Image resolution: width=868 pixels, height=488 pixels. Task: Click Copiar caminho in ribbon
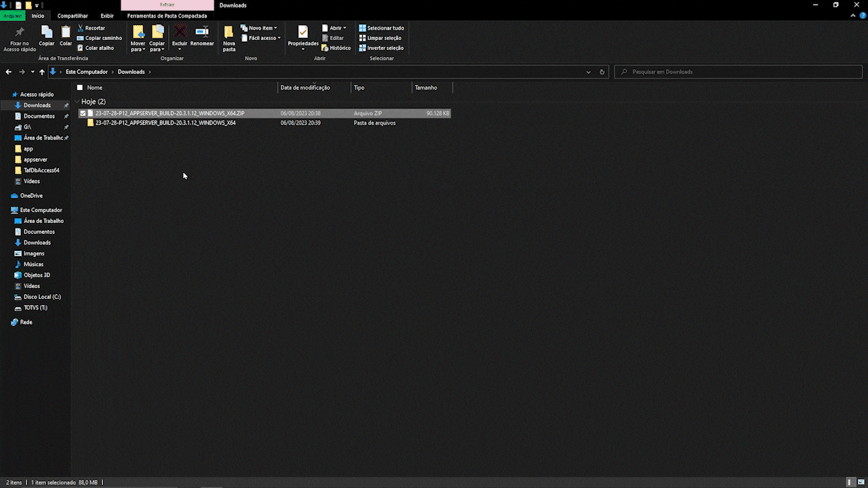(100, 38)
